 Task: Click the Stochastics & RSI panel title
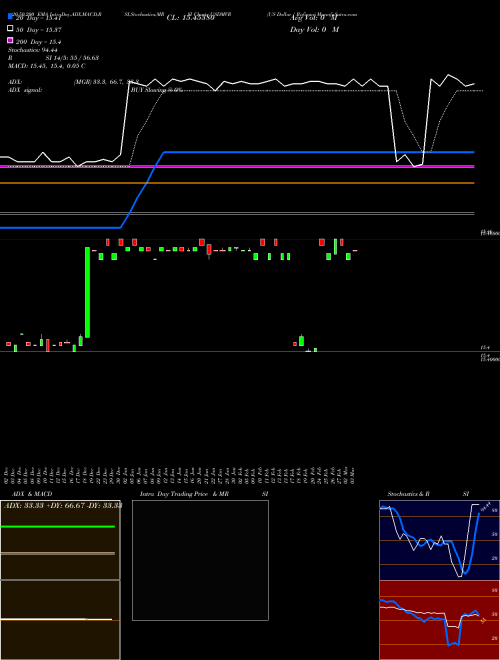pyautogui.click(x=428, y=494)
